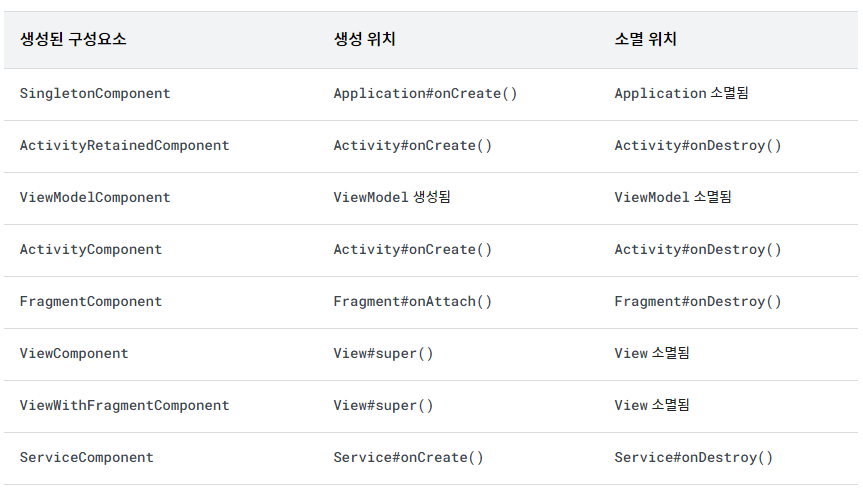Click the 'ViewModel 소멸됨' cell
The height and width of the screenshot is (503, 863).
click(673, 197)
